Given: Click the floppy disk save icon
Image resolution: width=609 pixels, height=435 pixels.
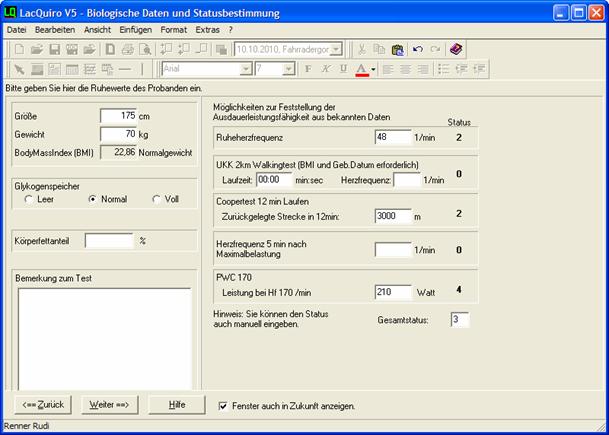Looking at the screenshot, I should click(55, 49).
